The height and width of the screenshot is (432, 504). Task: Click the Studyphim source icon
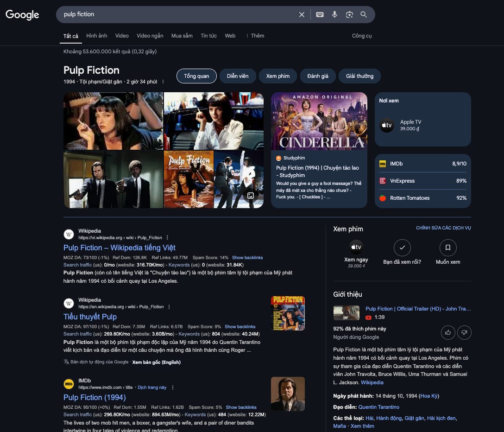pos(279,158)
